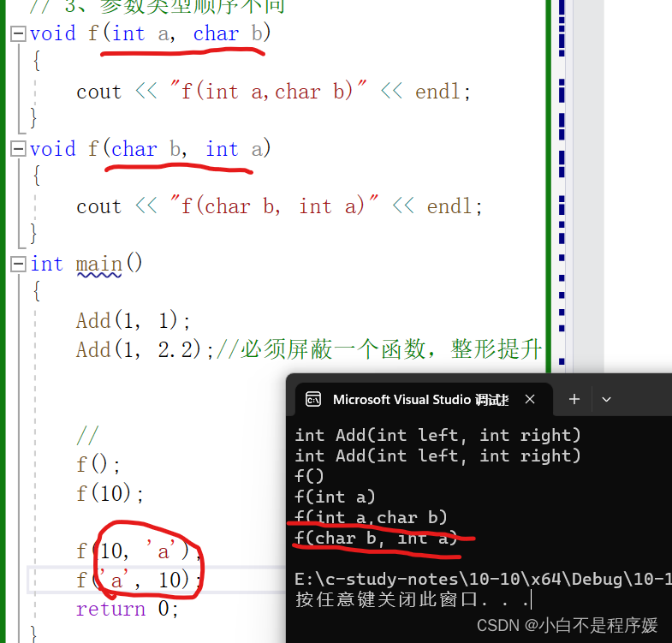Click the squiggly-underlined main identifier
This screenshot has height=643, width=672.
coord(99,265)
